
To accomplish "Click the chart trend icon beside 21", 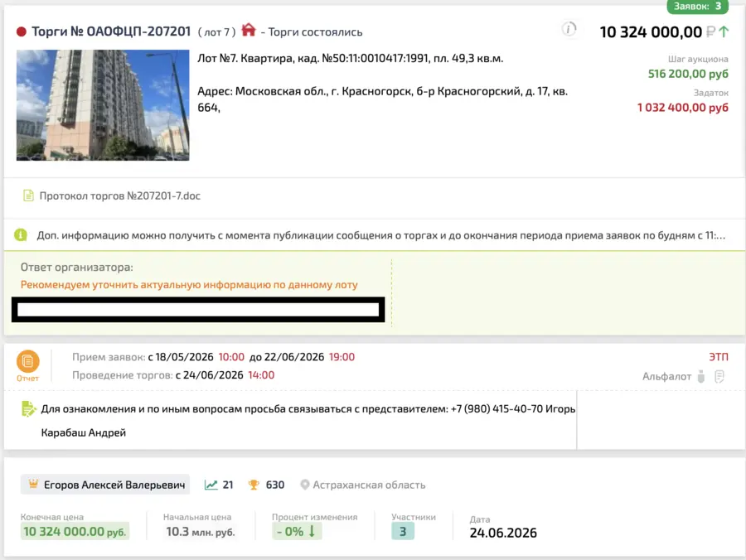I will coord(211,485).
